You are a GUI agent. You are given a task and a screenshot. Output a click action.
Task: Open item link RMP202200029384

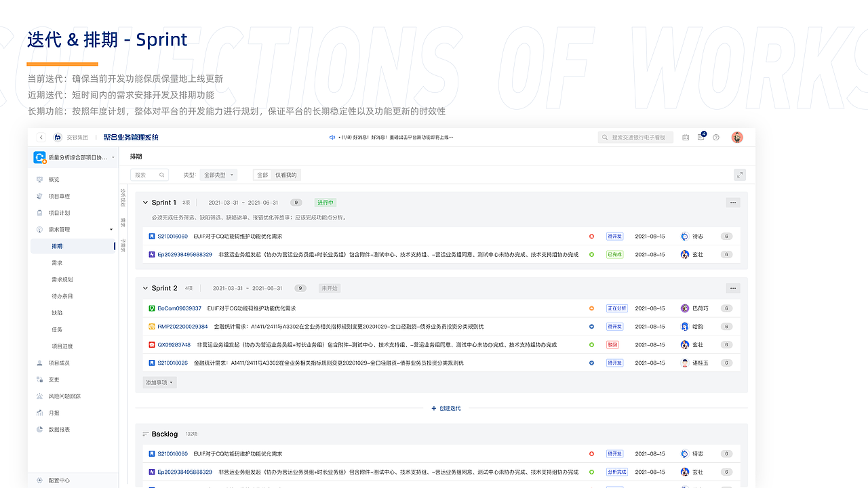tap(183, 327)
